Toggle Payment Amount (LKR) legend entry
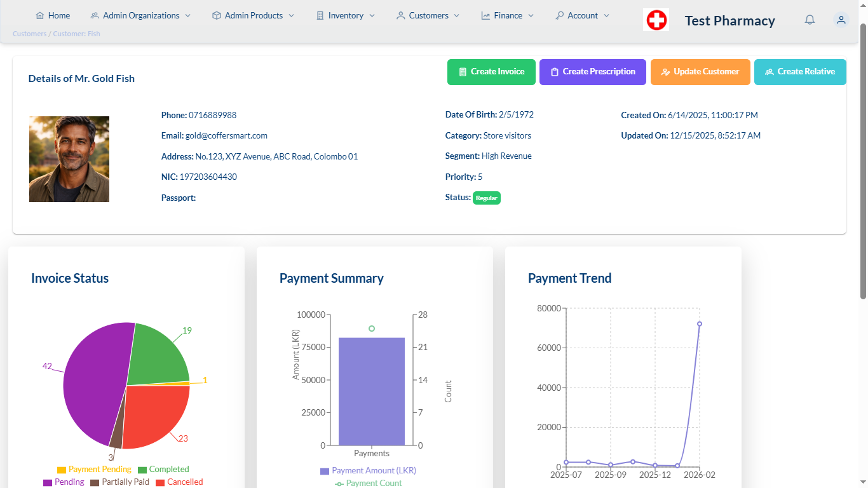The width and height of the screenshot is (868, 488). point(368,471)
